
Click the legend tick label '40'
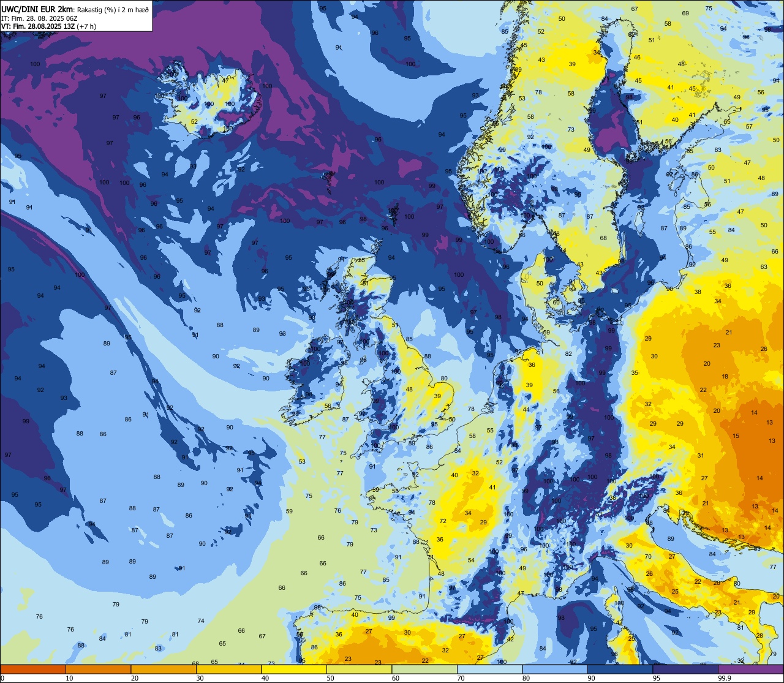click(265, 678)
